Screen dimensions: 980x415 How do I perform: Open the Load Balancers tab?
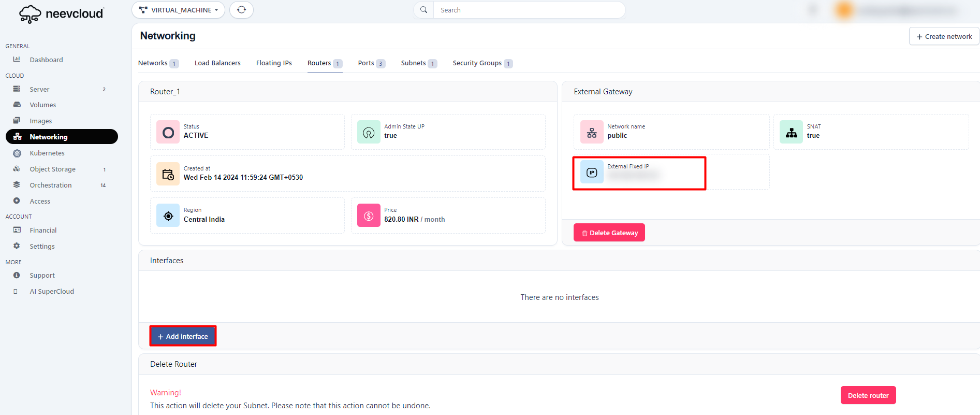[217, 63]
